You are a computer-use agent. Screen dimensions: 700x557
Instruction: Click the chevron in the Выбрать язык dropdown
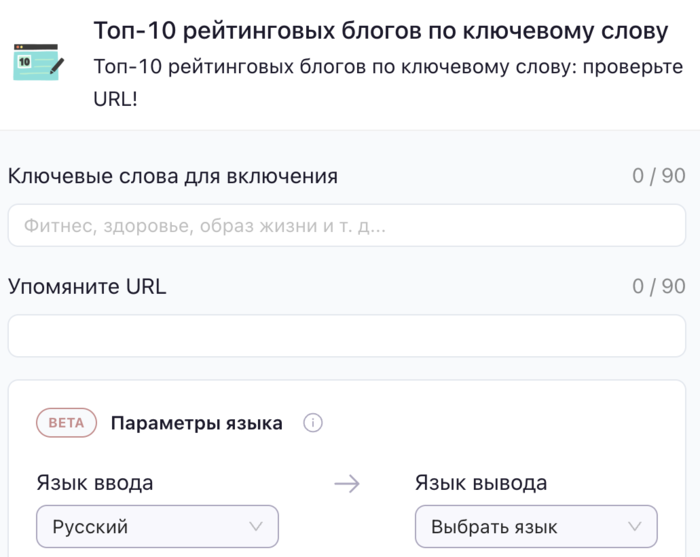(x=635, y=527)
